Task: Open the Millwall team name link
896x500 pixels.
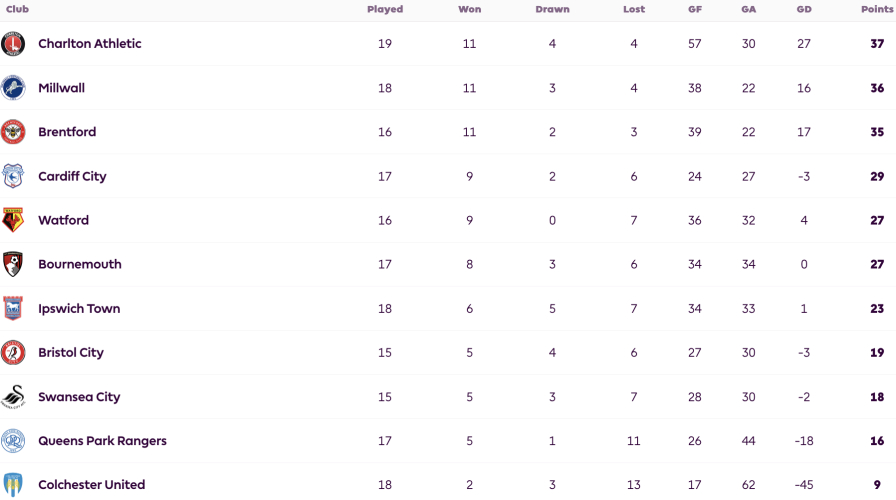Action: tap(62, 88)
